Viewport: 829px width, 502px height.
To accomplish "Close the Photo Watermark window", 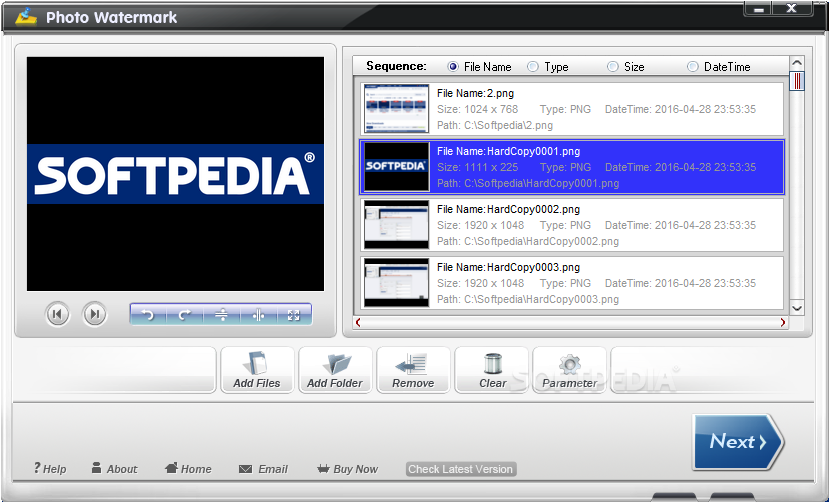I will click(791, 9).
